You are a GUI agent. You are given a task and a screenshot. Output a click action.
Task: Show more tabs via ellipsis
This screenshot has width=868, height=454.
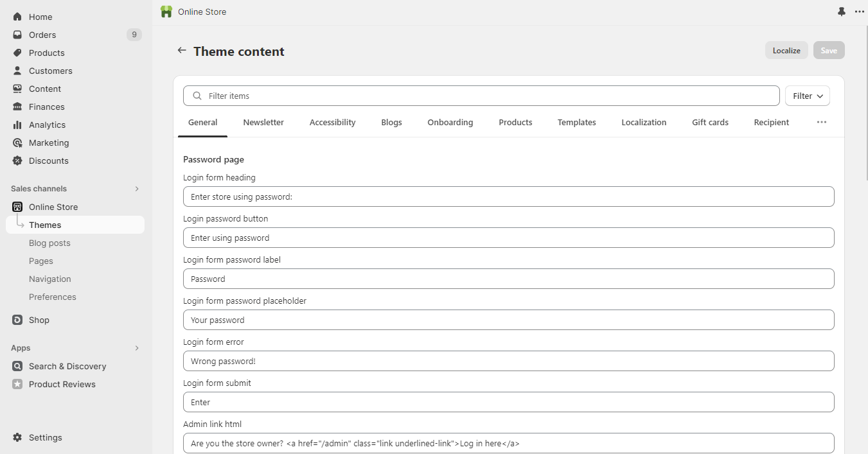coord(821,122)
